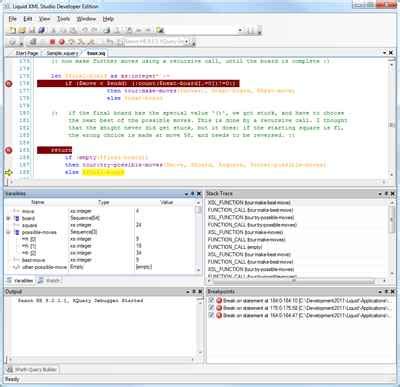Image resolution: width=400 pixels, height=387 pixels.
Task: Open the editor tab list dropdown arrow
Action: tap(384, 53)
